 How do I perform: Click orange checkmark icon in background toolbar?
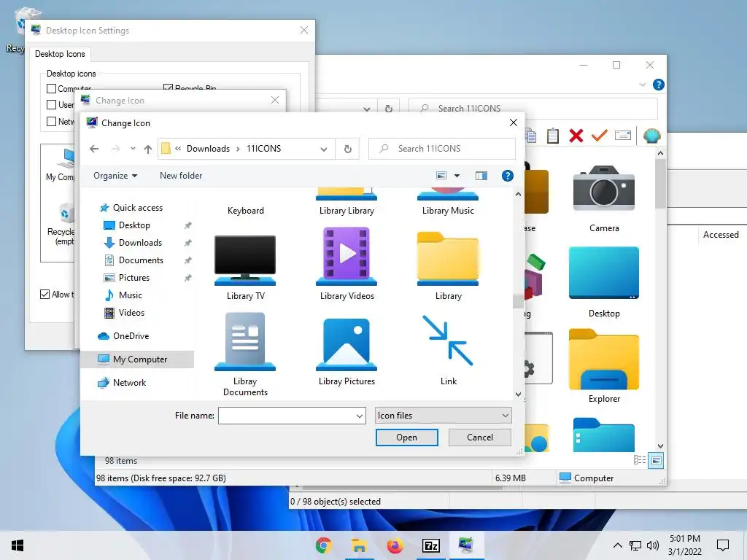(600, 136)
